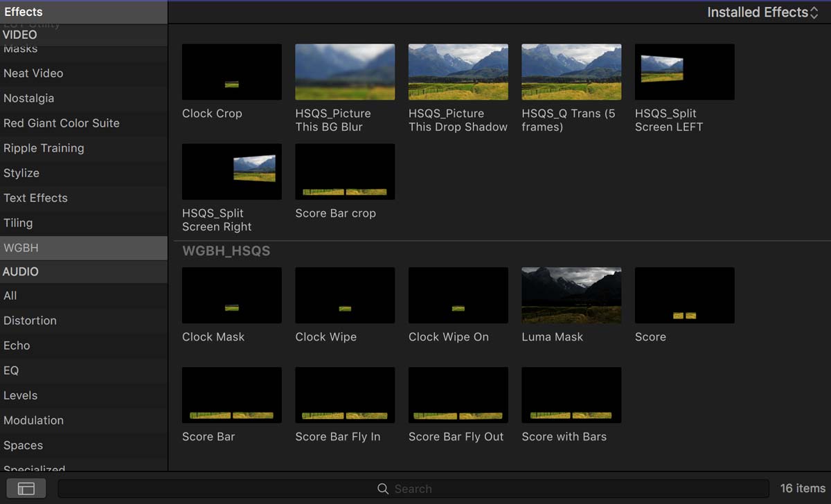Open the Distortion audio category
Screen dimensions: 831x504
[x=84, y=321]
